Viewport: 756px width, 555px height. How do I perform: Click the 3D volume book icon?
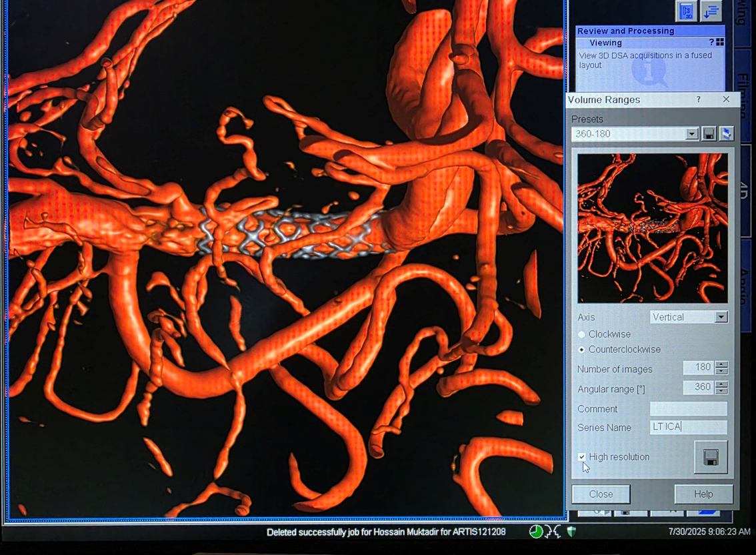click(686, 11)
